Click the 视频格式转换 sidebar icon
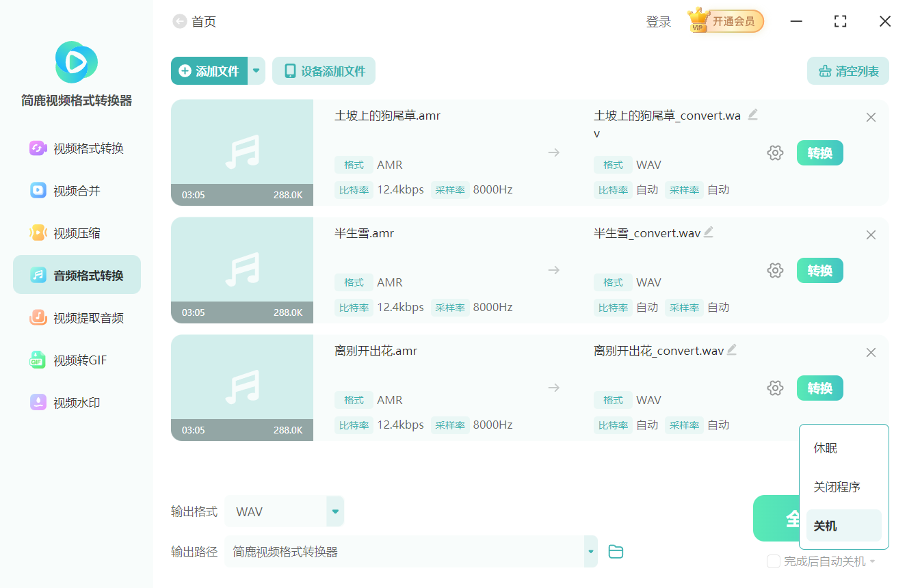Screen dimensions: 907x588 [x=38, y=148]
